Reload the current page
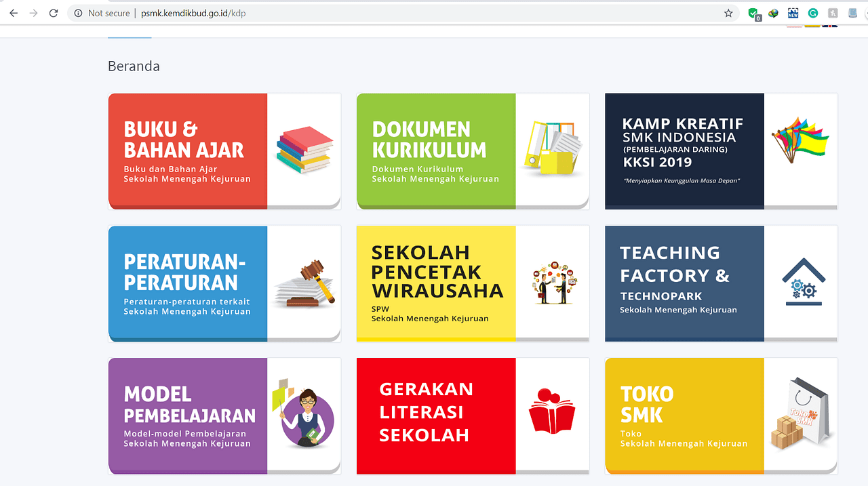The width and height of the screenshot is (868, 486). [x=53, y=12]
